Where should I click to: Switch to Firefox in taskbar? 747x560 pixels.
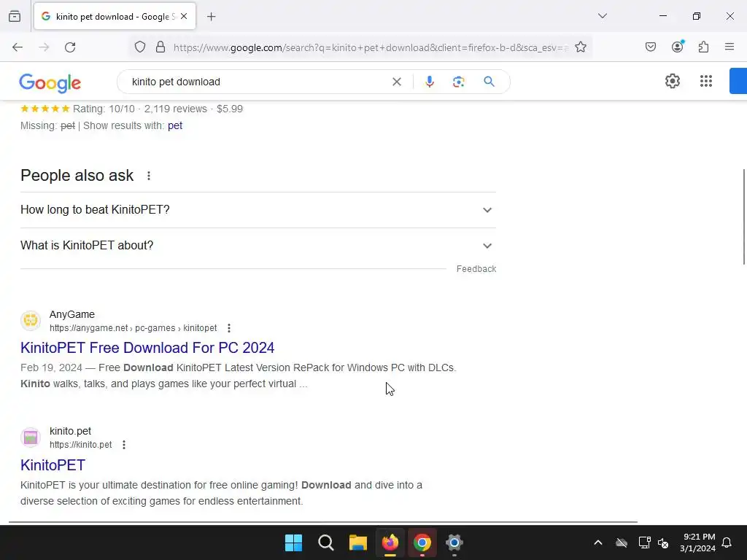coord(390,542)
